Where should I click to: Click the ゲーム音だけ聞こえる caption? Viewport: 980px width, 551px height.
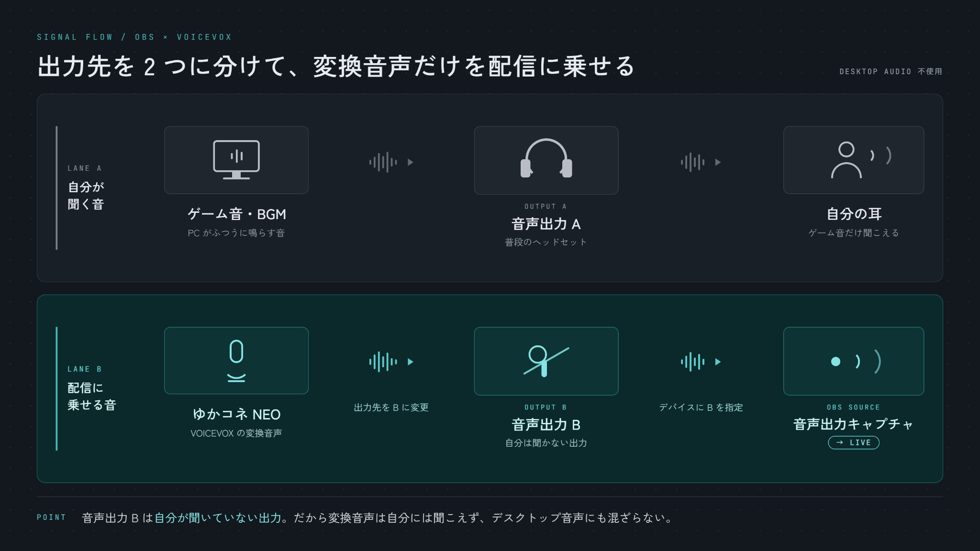pyautogui.click(x=854, y=233)
